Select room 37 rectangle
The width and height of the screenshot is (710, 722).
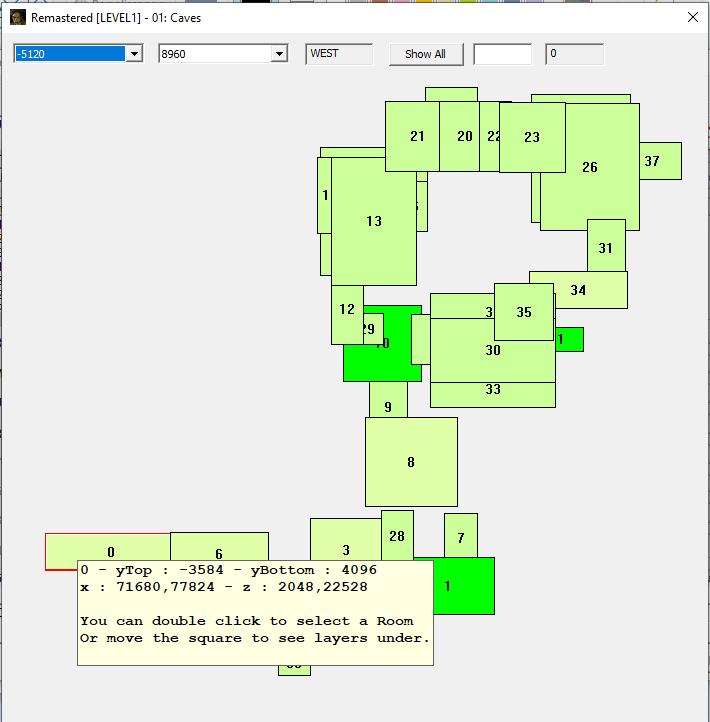click(661, 161)
